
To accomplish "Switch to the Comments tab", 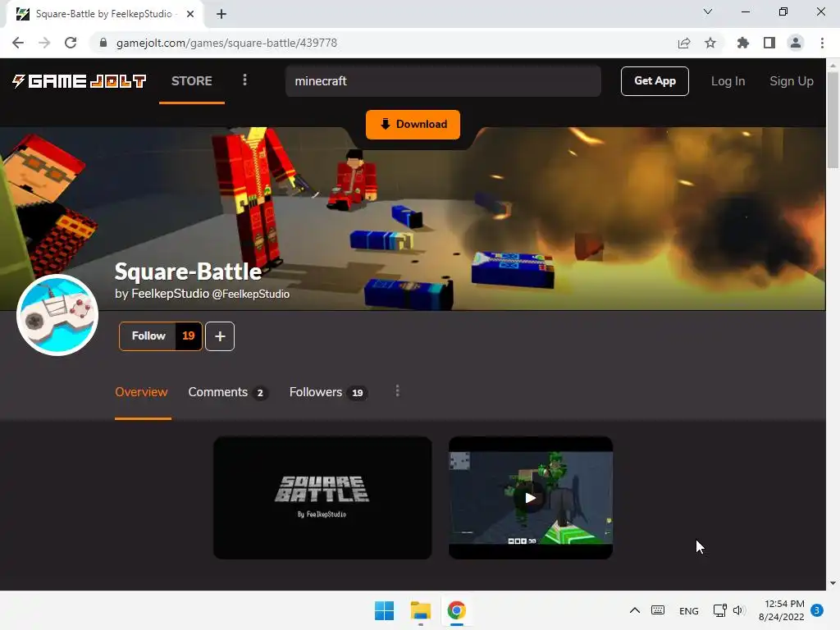I will [x=228, y=392].
